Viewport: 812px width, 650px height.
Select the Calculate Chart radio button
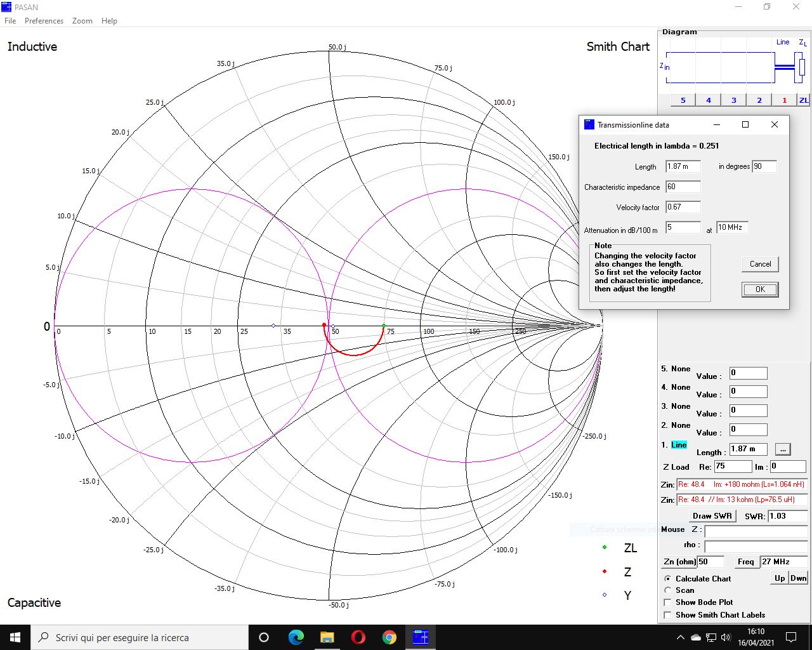point(667,579)
